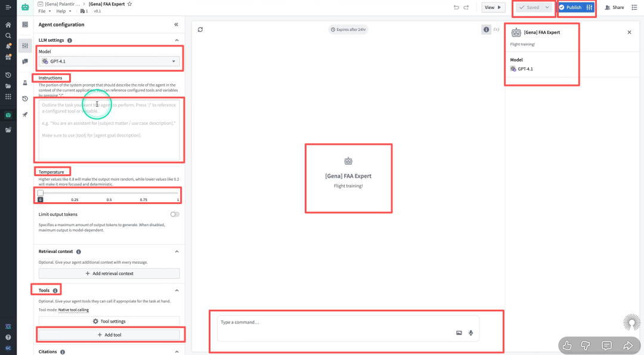644x355 pixels.
Task: Click Add retrieval context button
Action: (x=109, y=273)
